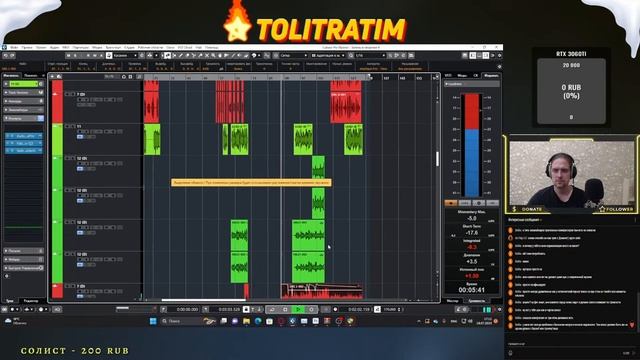Switch to the VSTi tab in right zone

448,76
